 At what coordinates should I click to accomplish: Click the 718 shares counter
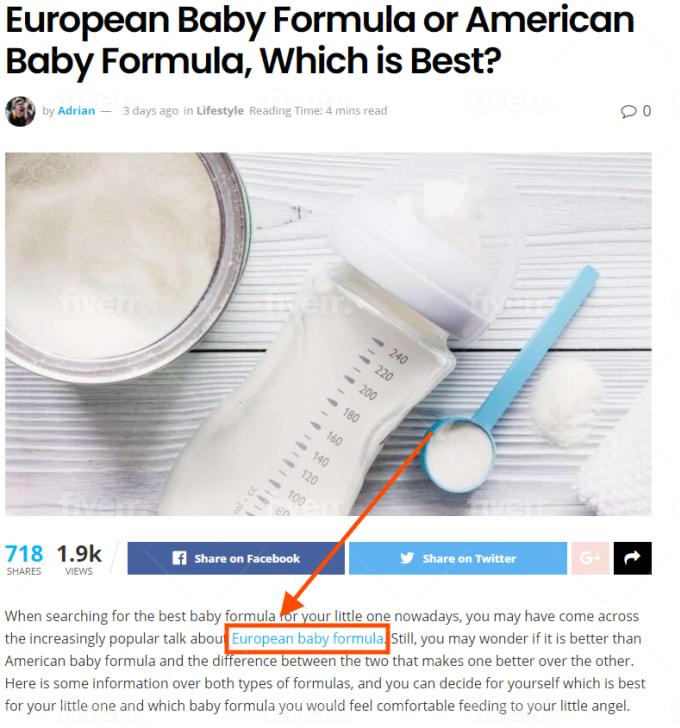[x=24, y=559]
